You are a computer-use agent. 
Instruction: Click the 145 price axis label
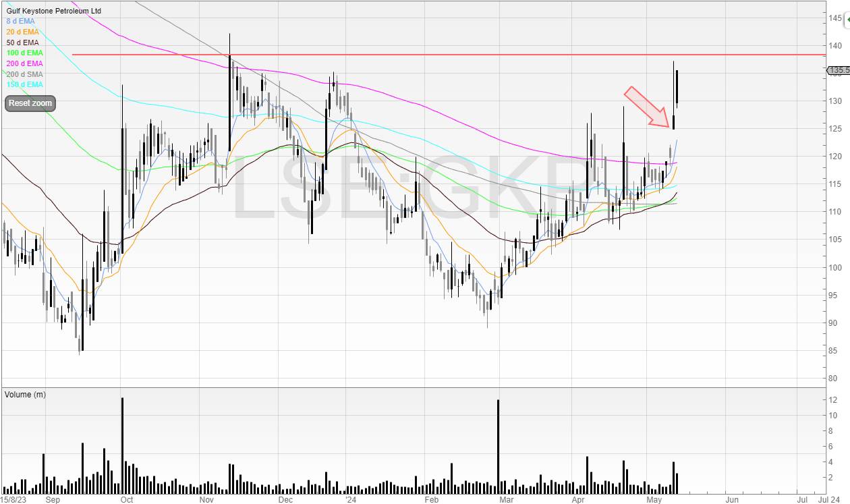(x=837, y=18)
